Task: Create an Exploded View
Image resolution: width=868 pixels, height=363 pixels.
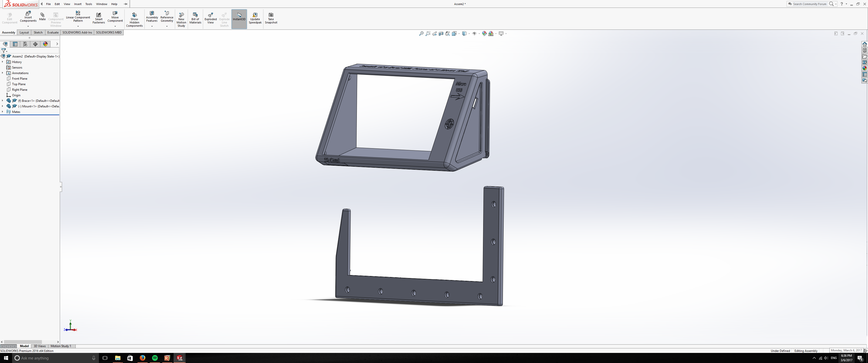Action: coord(211,18)
